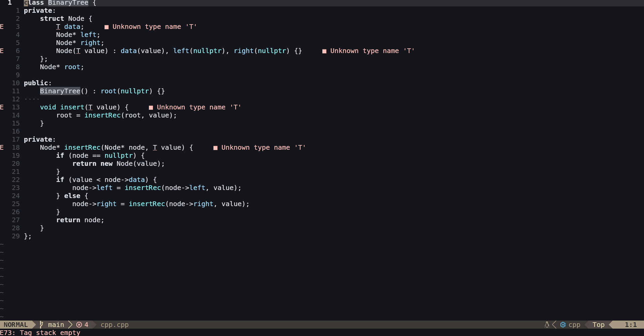
Task: Click the Linux penguin icon in statusline
Action: 547,325
